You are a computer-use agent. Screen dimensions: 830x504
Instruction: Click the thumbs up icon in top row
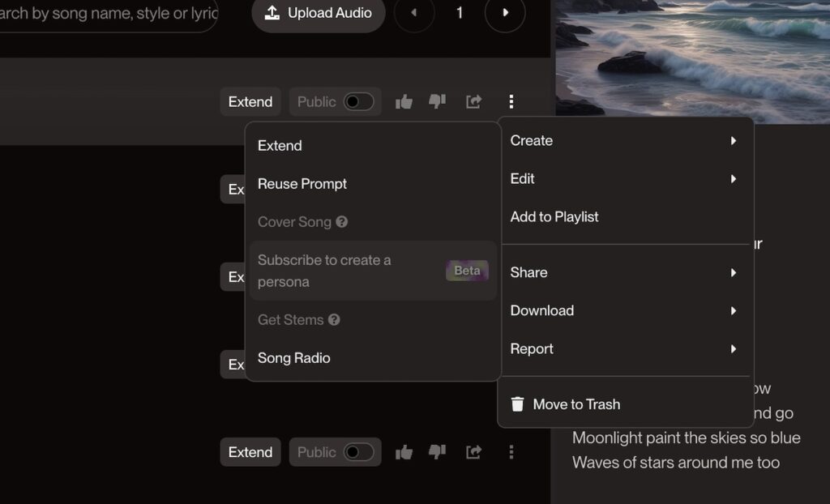click(x=404, y=101)
